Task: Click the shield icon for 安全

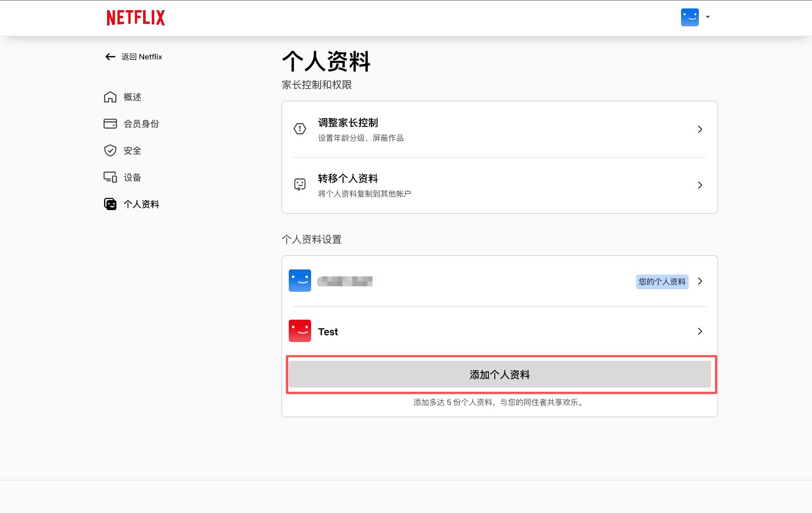Action: (x=110, y=151)
